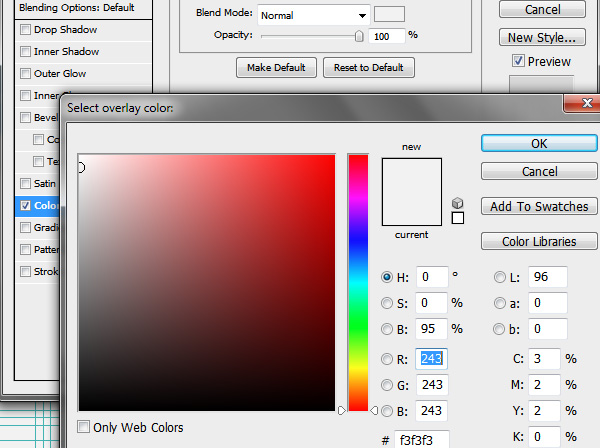Click inside the color saturation field
600x448 pixels.
click(207, 283)
